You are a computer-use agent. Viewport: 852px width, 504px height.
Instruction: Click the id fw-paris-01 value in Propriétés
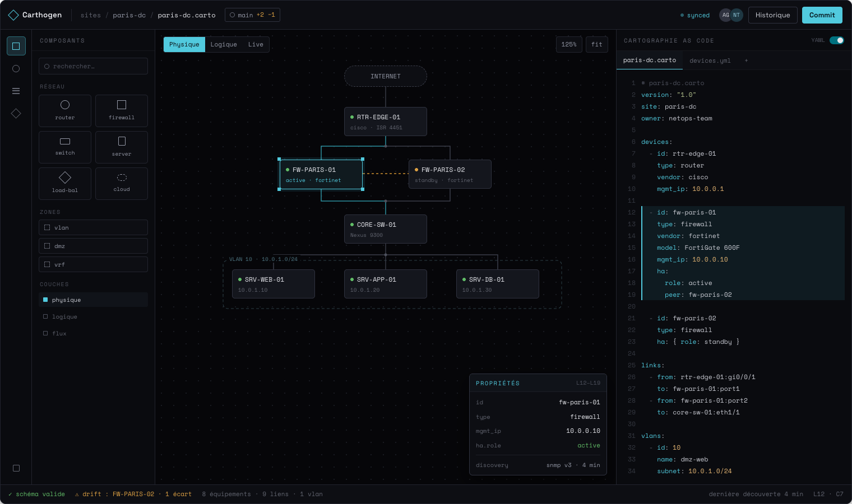tap(580, 402)
